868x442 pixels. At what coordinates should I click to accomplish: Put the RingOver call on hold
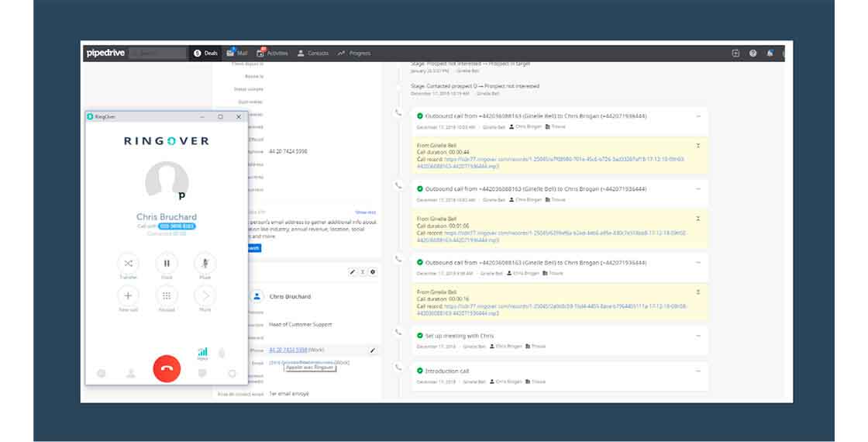pyautogui.click(x=167, y=263)
